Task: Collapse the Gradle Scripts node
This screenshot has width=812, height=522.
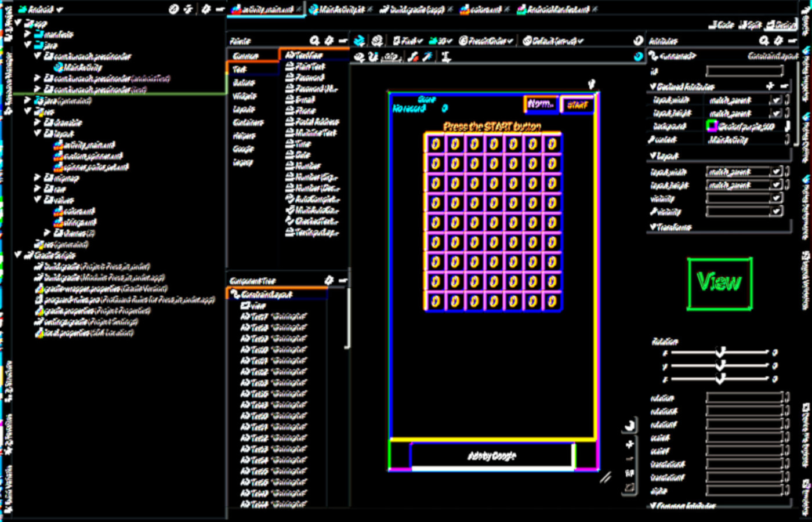Action: (18, 255)
